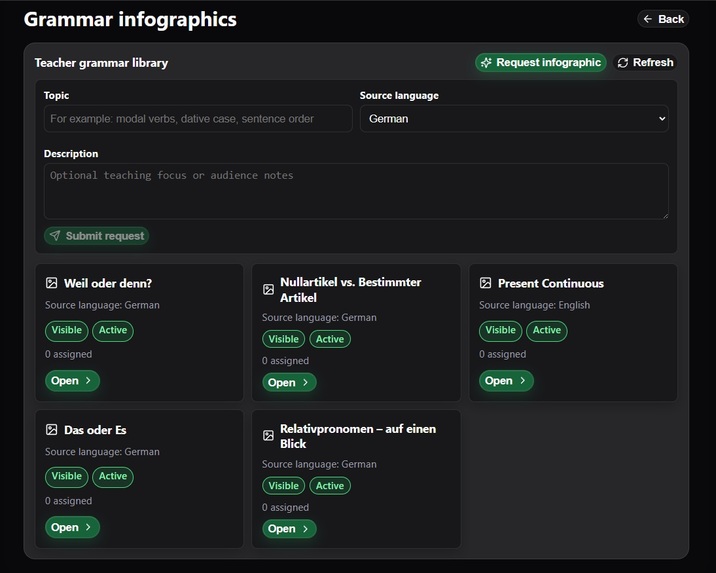Image resolution: width=716 pixels, height=573 pixels.
Task: Toggle Visible badge on Relativpronomen card
Action: pyautogui.click(x=284, y=486)
